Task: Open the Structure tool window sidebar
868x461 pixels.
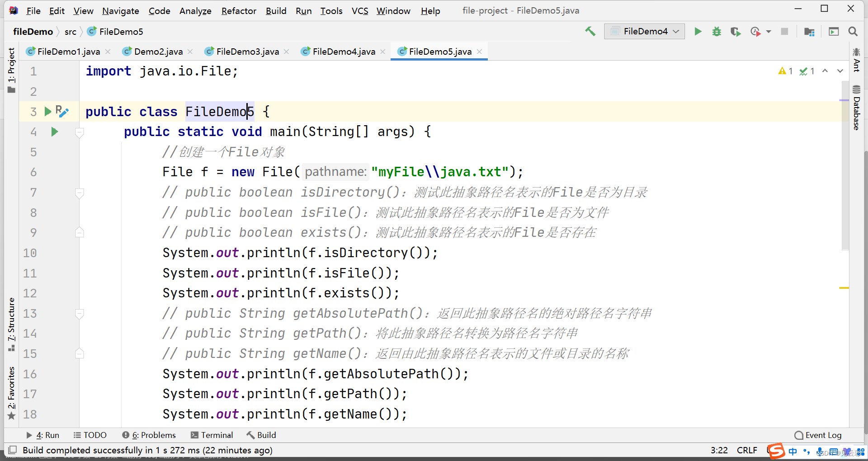Action: [11, 324]
